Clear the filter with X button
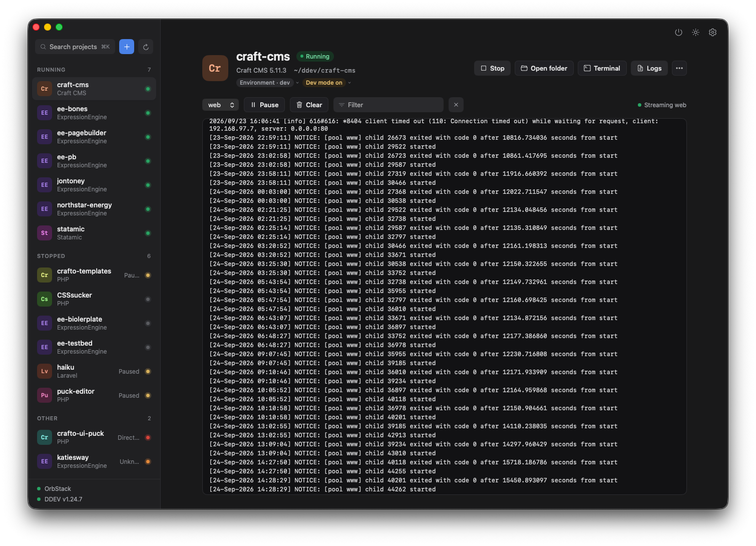 (456, 105)
